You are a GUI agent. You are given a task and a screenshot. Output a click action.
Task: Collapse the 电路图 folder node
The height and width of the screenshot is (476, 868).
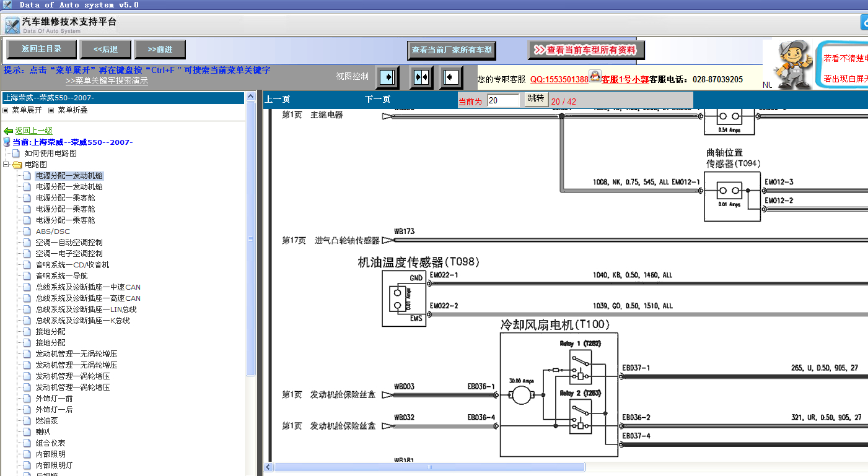tap(6, 165)
